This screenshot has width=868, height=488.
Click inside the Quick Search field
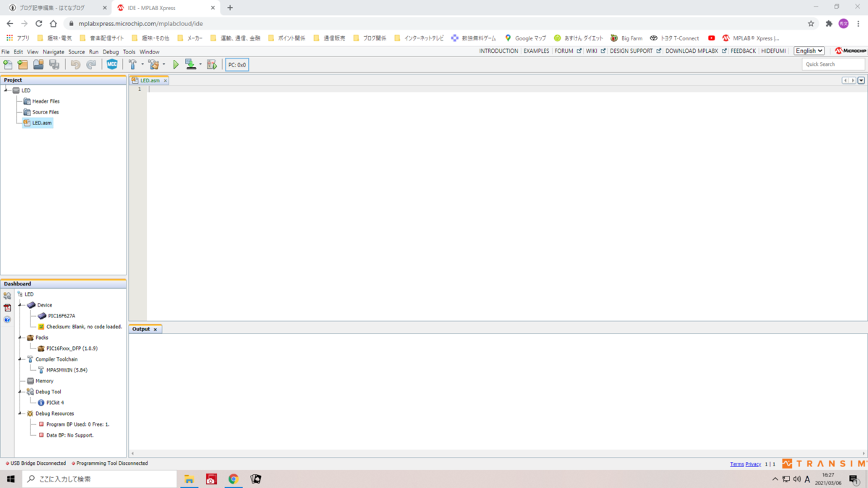click(832, 64)
